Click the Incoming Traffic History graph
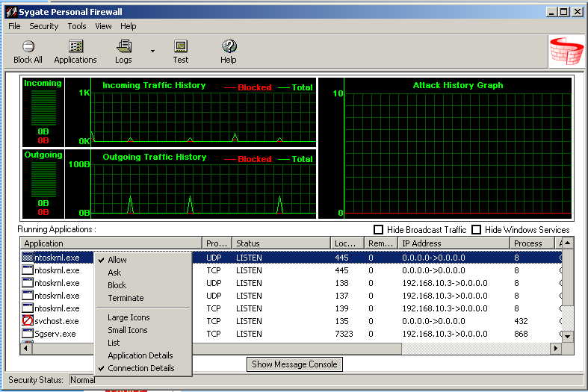Viewport: 588px width, 392px height. click(191, 112)
